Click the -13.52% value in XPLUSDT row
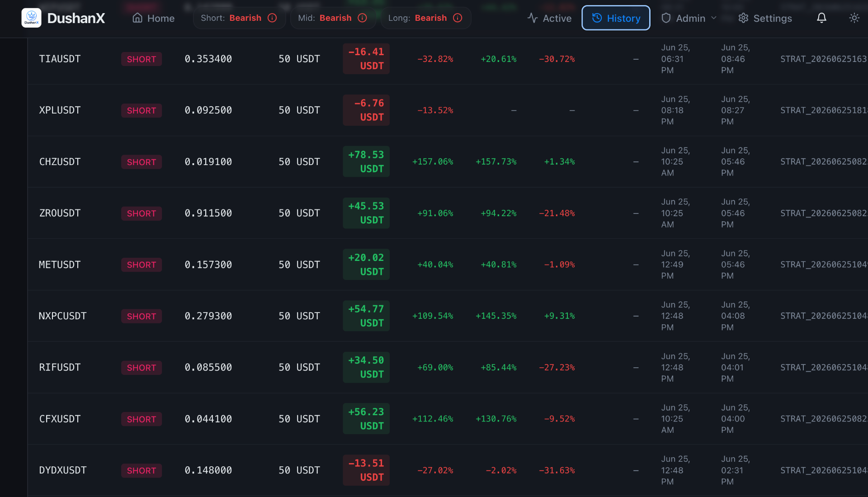 click(x=435, y=110)
